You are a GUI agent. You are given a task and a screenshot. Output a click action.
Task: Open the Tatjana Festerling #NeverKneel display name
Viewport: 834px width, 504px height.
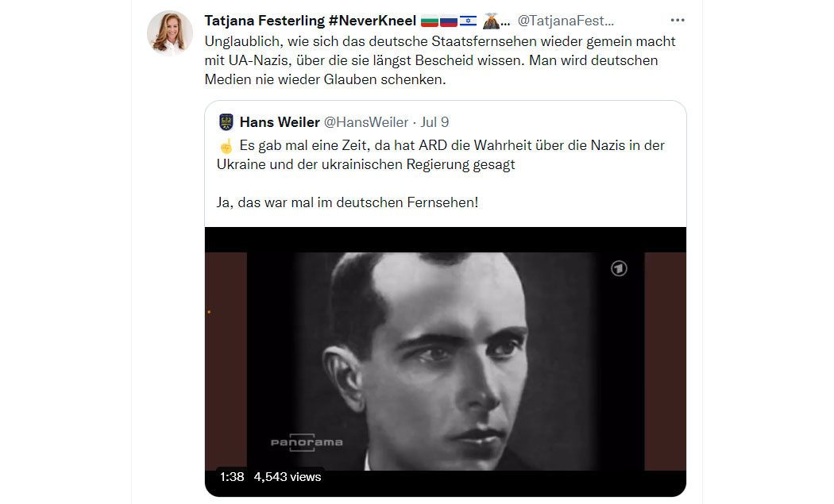pyautogui.click(x=310, y=21)
